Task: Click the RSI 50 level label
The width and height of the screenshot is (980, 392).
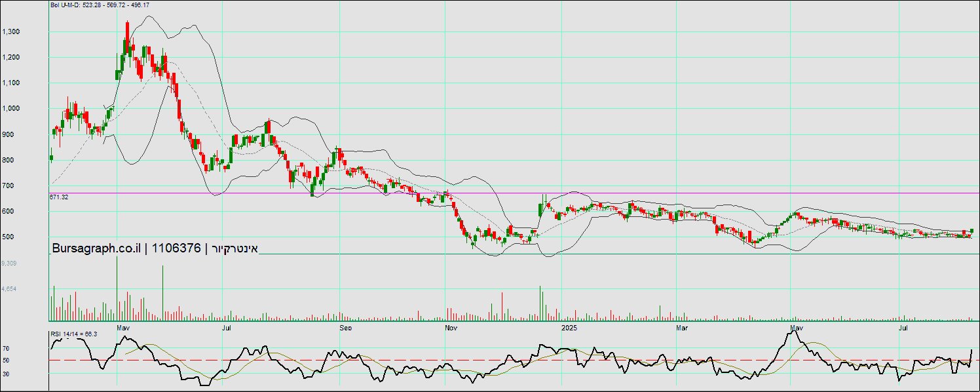Action: click(5, 361)
